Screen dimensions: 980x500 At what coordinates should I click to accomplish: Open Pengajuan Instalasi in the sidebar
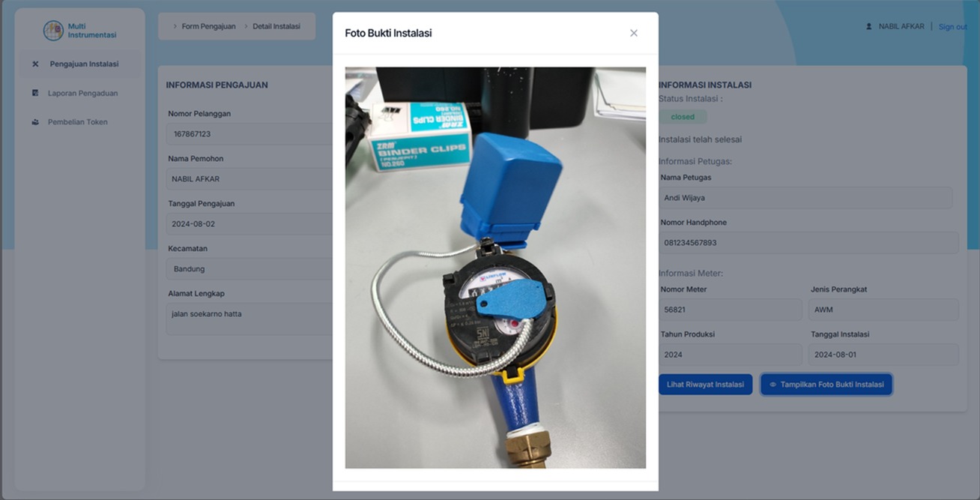(84, 64)
